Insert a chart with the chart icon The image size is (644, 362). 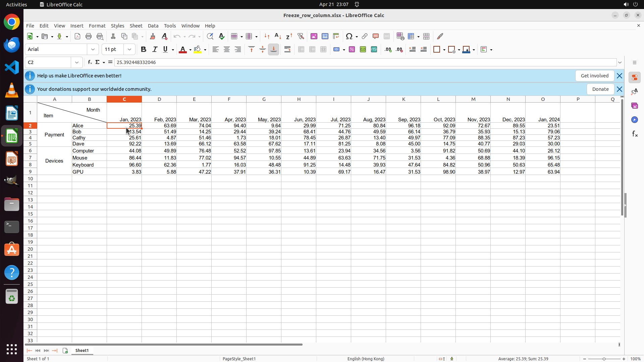[325, 37]
